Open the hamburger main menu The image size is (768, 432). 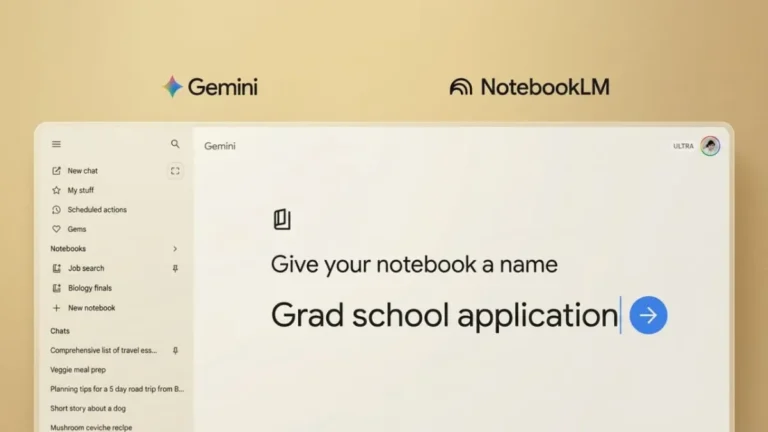[56, 144]
